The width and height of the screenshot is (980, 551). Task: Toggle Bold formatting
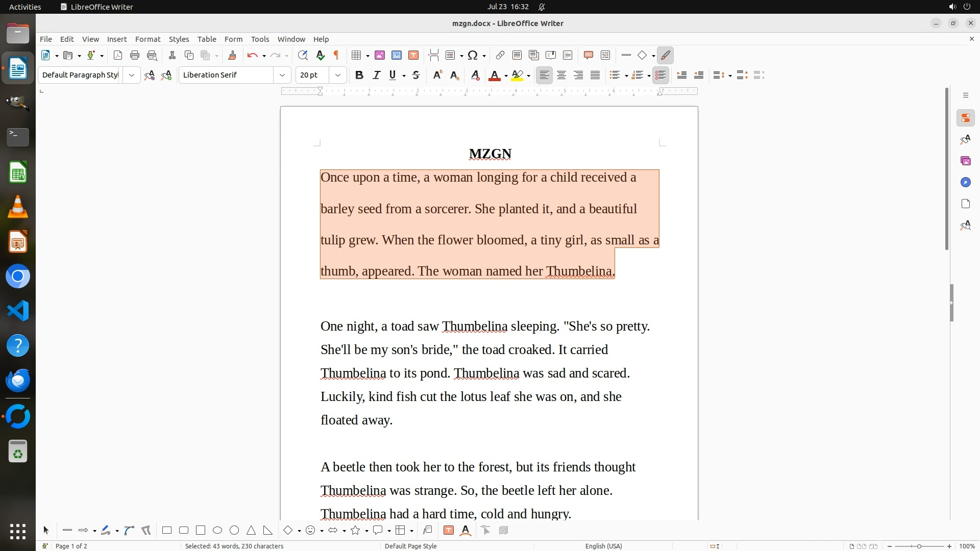pyautogui.click(x=359, y=76)
